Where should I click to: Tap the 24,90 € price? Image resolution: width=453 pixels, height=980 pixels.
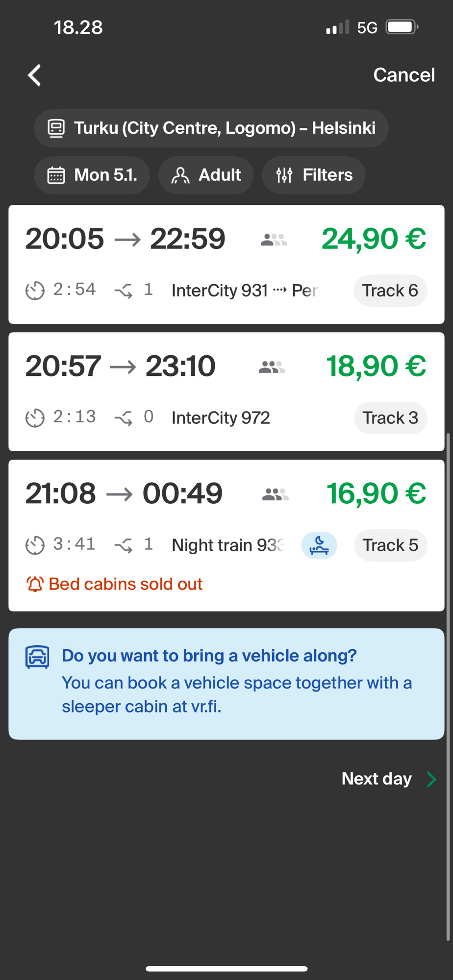click(x=374, y=239)
